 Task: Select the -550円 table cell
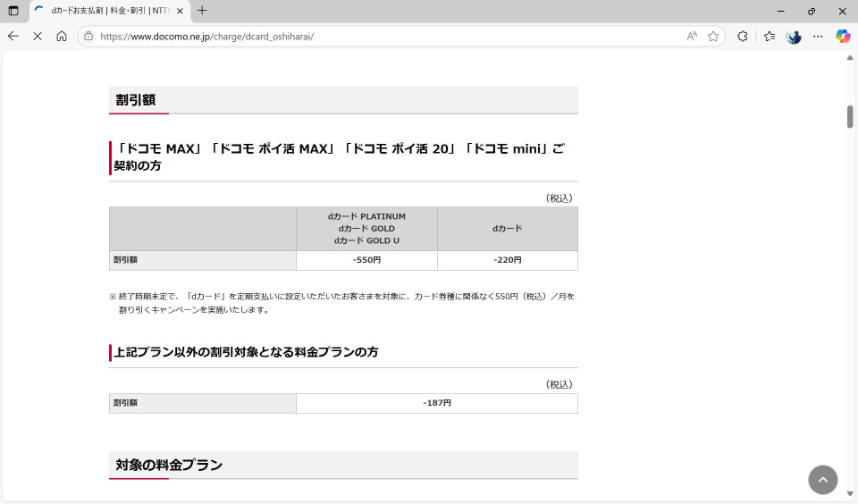click(366, 260)
